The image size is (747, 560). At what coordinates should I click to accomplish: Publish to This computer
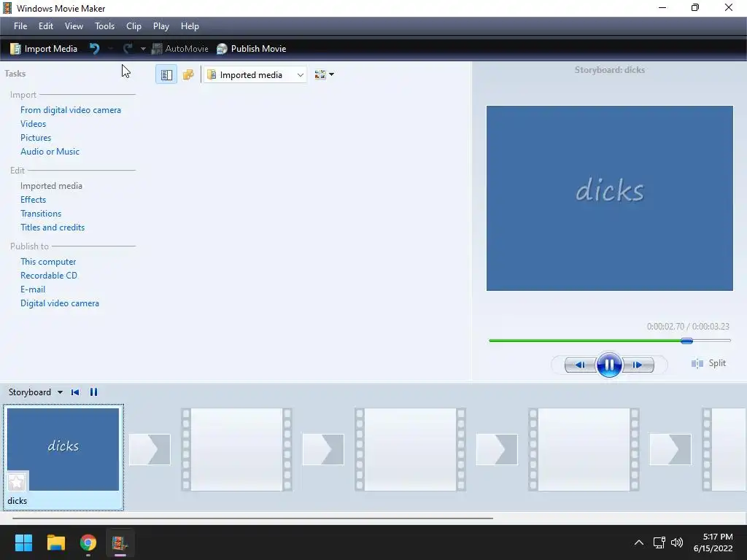click(48, 262)
